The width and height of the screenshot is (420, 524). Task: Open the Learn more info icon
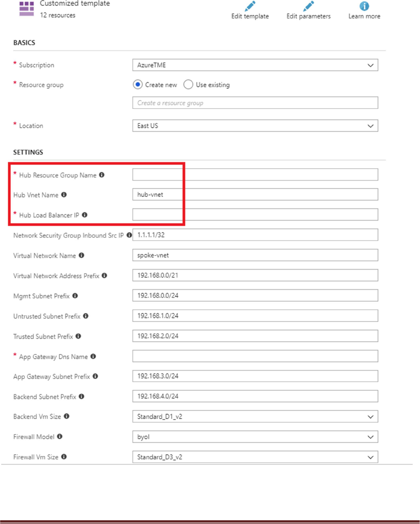(x=364, y=6)
